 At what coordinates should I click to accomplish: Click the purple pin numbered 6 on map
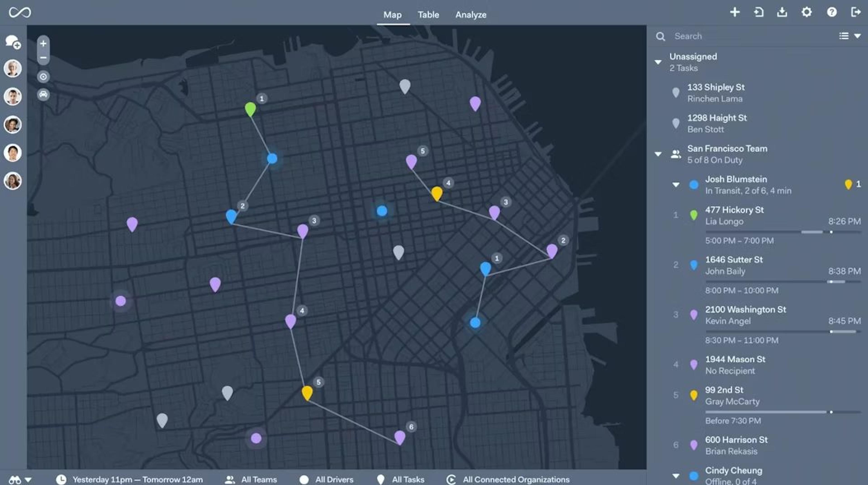[x=400, y=438]
